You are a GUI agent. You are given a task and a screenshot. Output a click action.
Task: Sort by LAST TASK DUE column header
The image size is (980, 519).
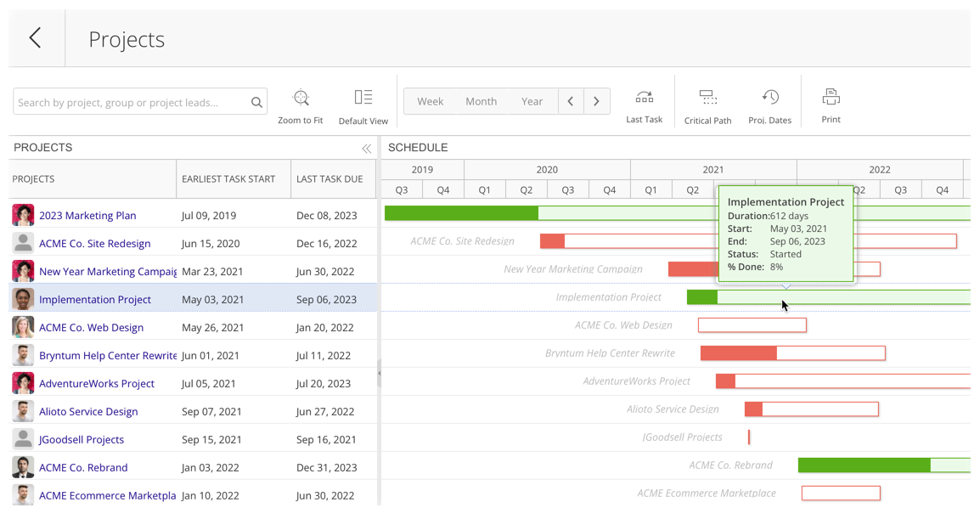click(334, 179)
